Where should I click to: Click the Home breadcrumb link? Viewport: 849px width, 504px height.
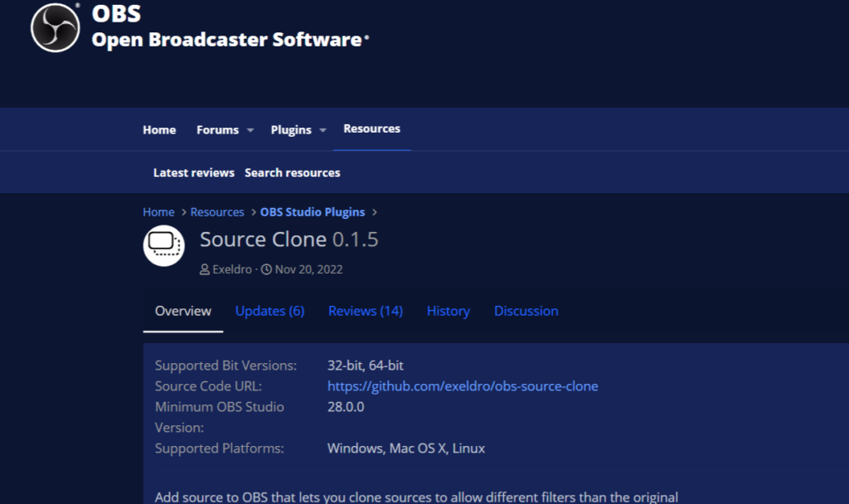click(158, 212)
